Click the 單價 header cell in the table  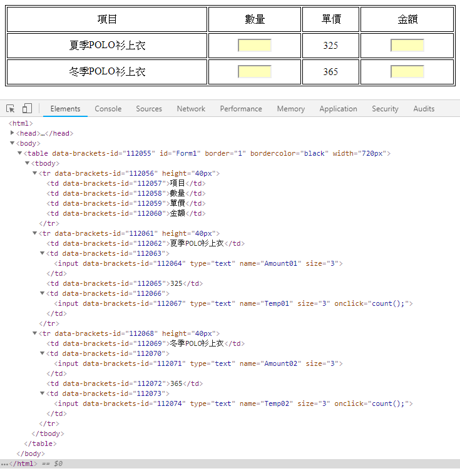pyautogui.click(x=330, y=19)
